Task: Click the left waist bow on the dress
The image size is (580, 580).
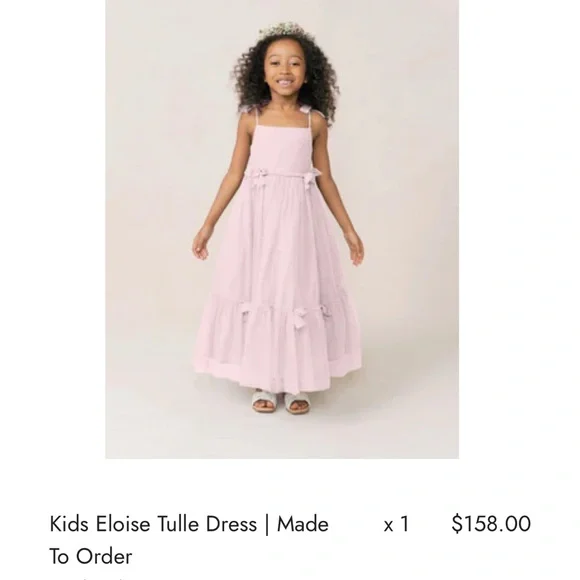Action: (x=259, y=177)
